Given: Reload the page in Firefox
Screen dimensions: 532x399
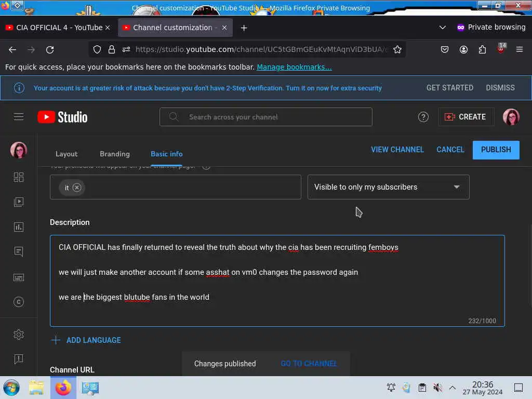Looking at the screenshot, I should tap(50, 50).
